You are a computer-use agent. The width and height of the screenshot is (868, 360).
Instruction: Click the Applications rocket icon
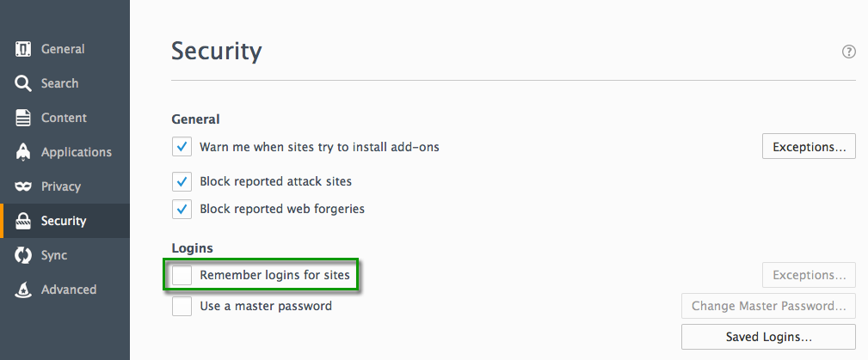[x=23, y=152]
